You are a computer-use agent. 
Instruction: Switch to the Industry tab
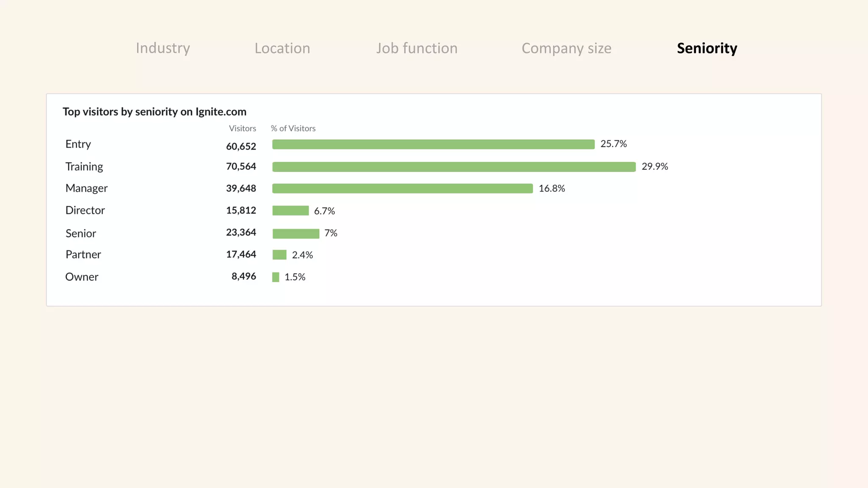163,48
